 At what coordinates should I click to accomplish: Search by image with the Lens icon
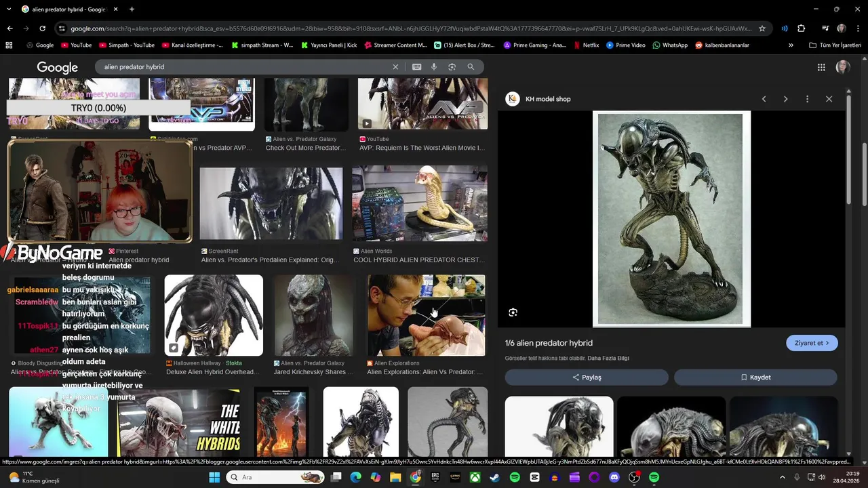pyautogui.click(x=452, y=67)
